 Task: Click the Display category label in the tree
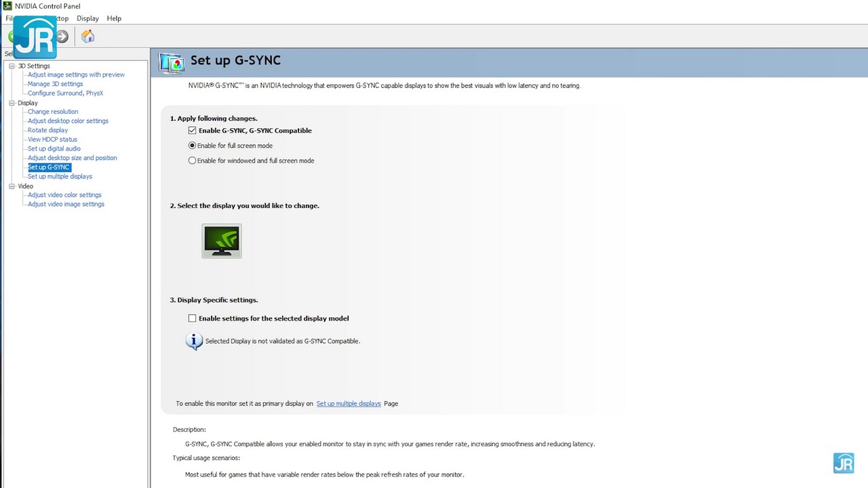click(x=28, y=103)
